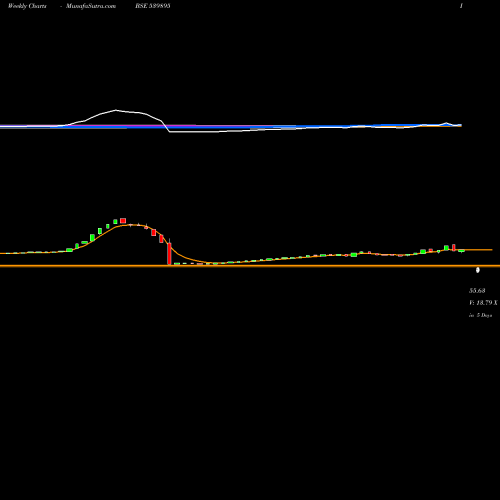Viewport: 500px width, 500px height.
Task: Click the peak of the white indicator curve
Action: tap(116, 110)
